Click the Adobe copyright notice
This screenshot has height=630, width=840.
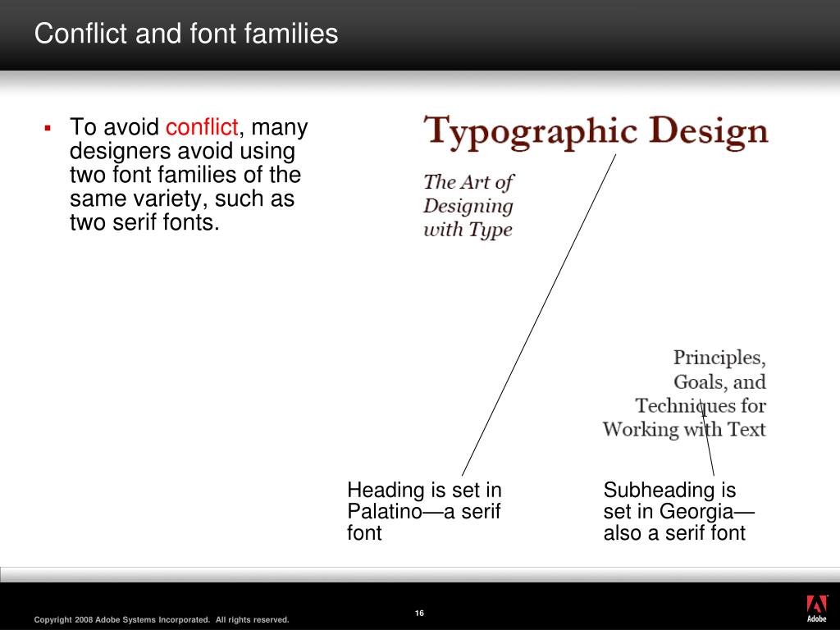(x=162, y=619)
